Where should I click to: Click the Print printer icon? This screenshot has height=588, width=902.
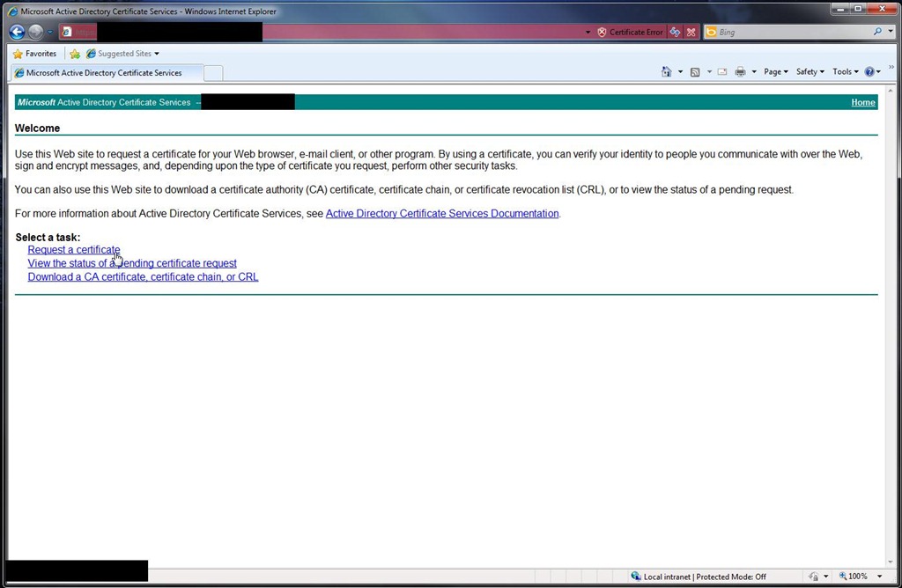740,72
